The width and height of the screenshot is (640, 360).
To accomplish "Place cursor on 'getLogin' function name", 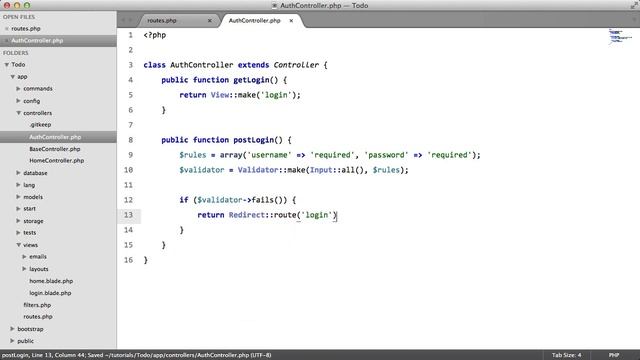I will [251, 80].
